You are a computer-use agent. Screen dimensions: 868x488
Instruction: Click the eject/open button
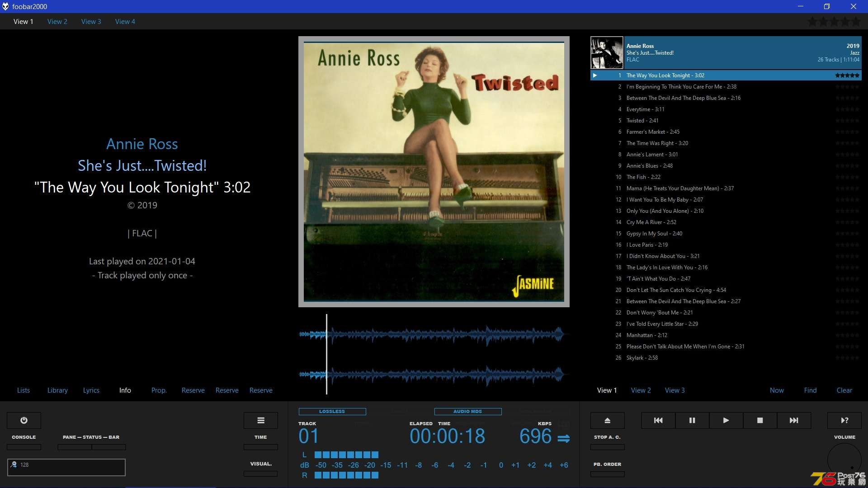[608, 420]
